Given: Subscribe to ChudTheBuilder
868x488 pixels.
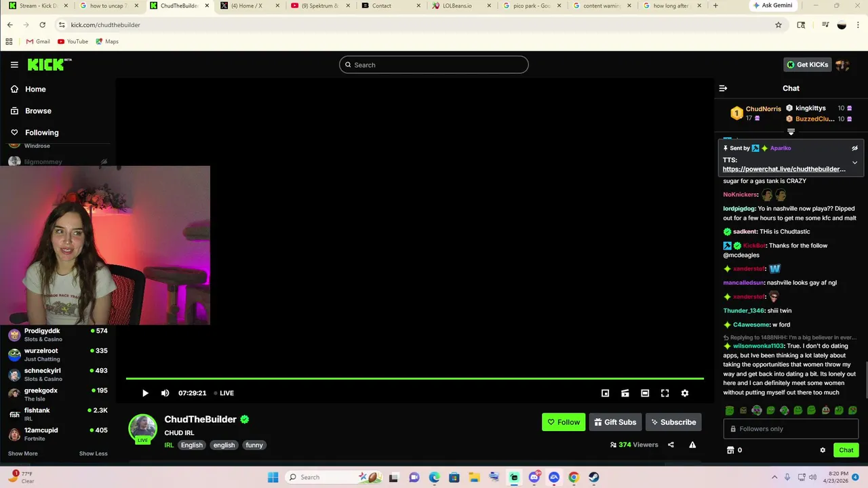Looking at the screenshot, I should pos(673,422).
